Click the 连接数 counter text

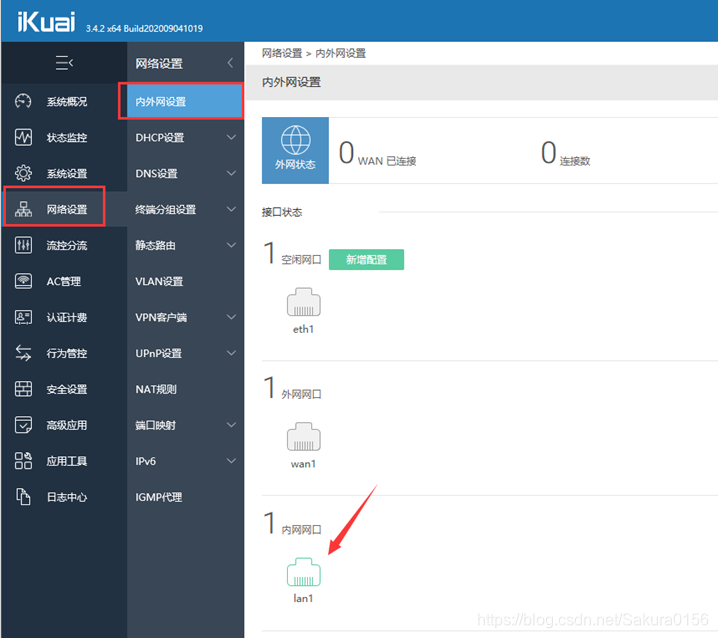[575, 161]
